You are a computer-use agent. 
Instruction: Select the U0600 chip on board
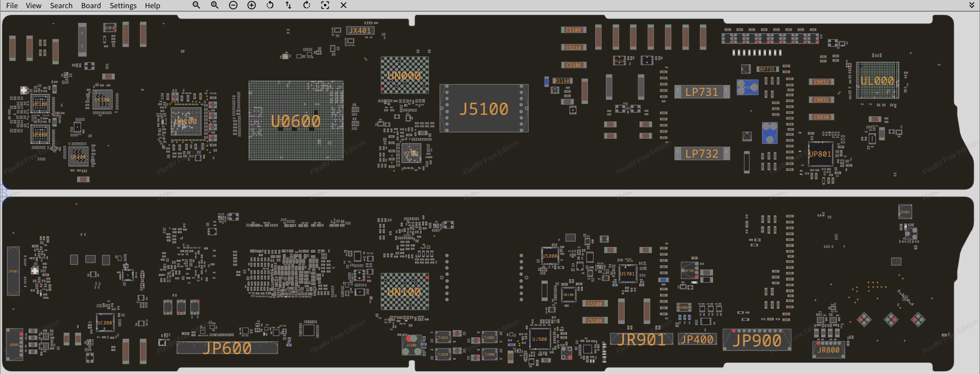pyautogui.click(x=296, y=121)
